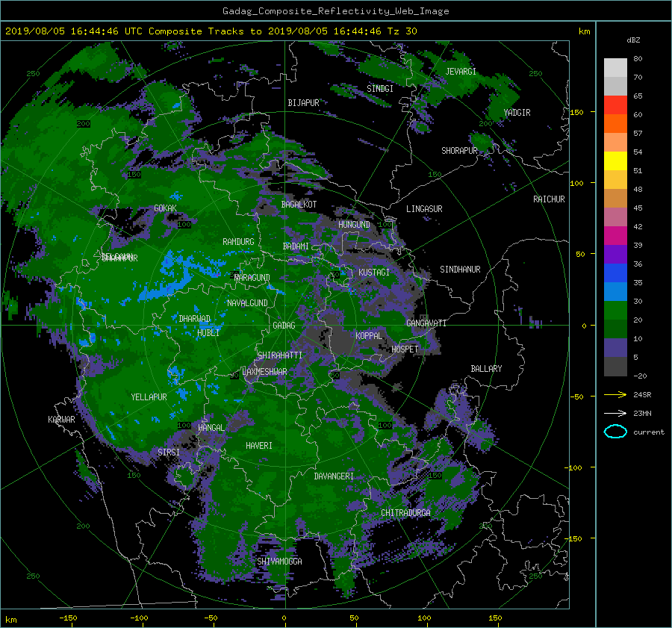Select the BIJAPUR city label

tap(303, 103)
